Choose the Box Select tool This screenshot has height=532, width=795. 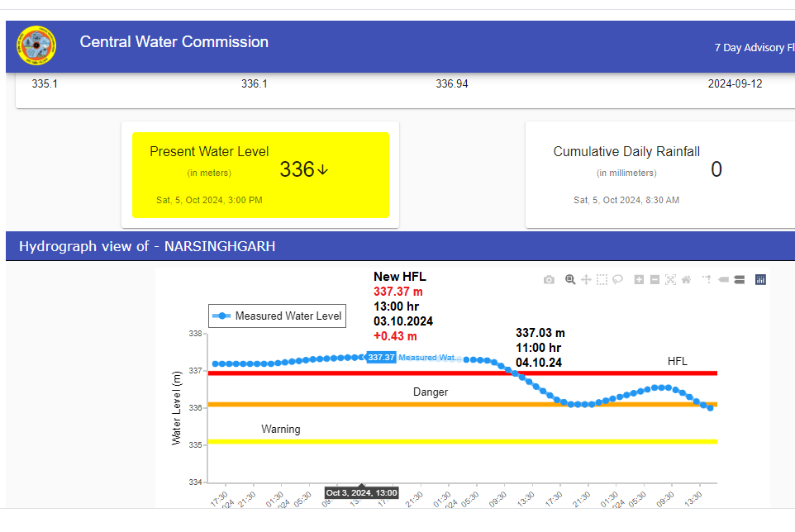click(x=602, y=280)
